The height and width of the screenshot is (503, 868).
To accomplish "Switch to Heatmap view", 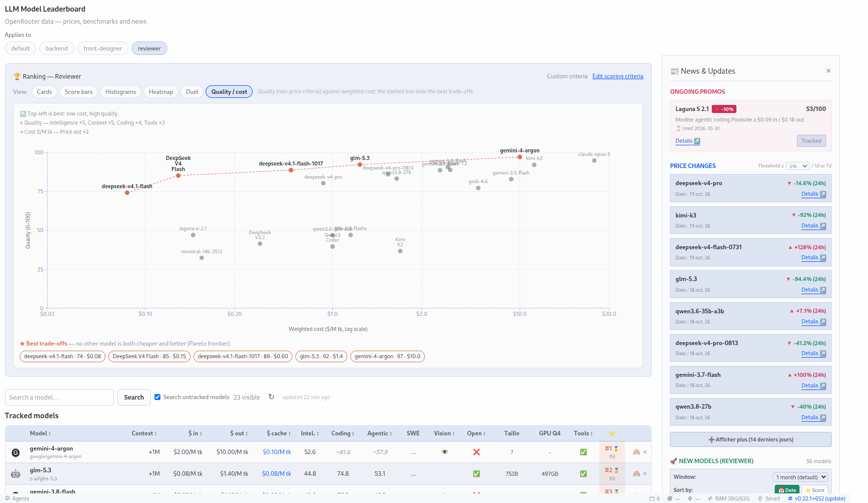I will pos(161,92).
